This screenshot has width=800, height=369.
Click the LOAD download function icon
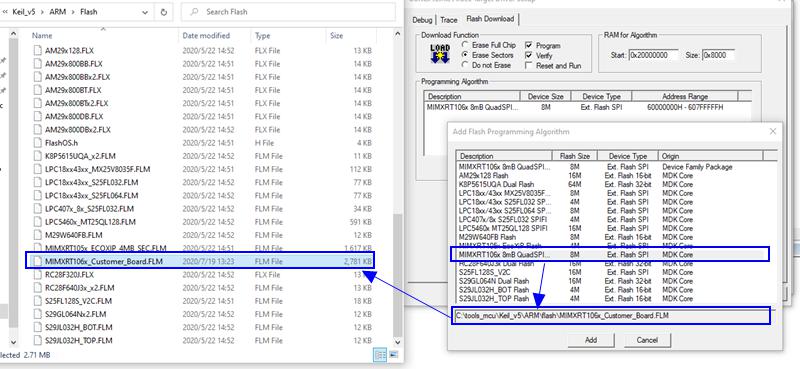coord(440,54)
